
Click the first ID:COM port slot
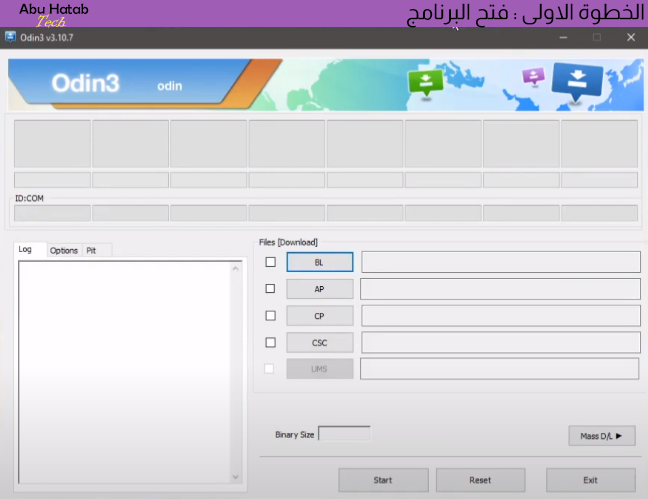point(52,213)
